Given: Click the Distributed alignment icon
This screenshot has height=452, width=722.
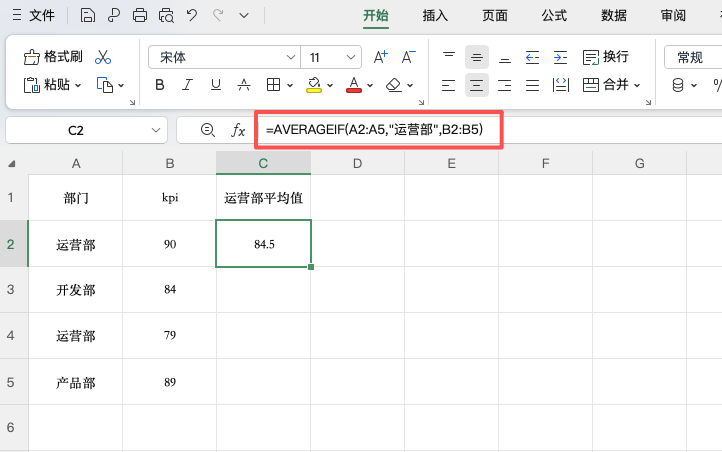Looking at the screenshot, I should 560,85.
